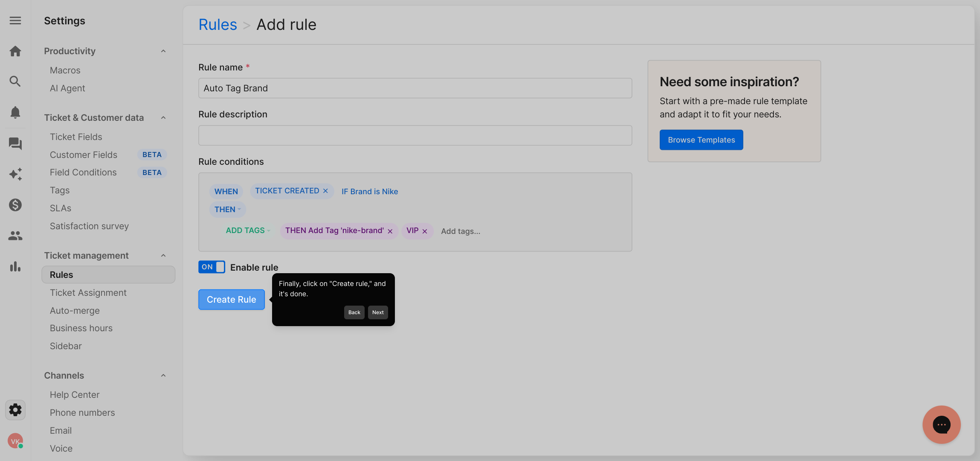Viewport: 980px width, 461px height.
Task: Open Customer Fields settings
Action: [84, 155]
